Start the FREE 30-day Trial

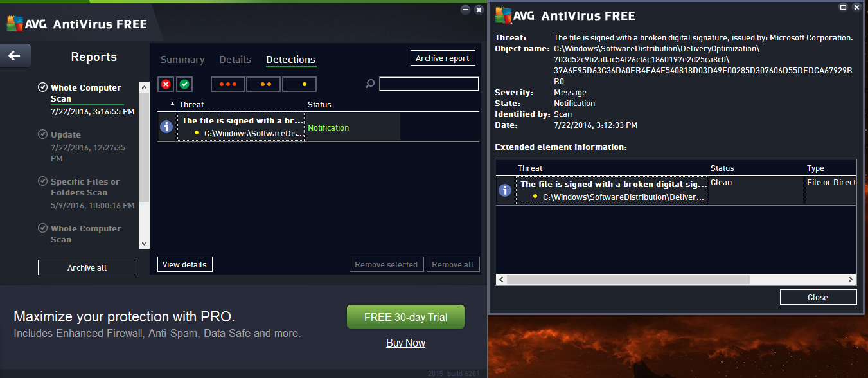click(405, 316)
